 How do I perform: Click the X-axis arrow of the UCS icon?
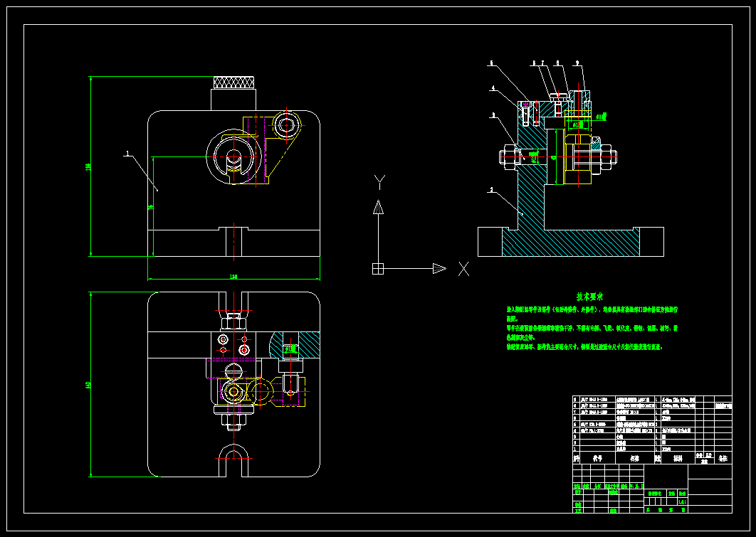coord(438,270)
